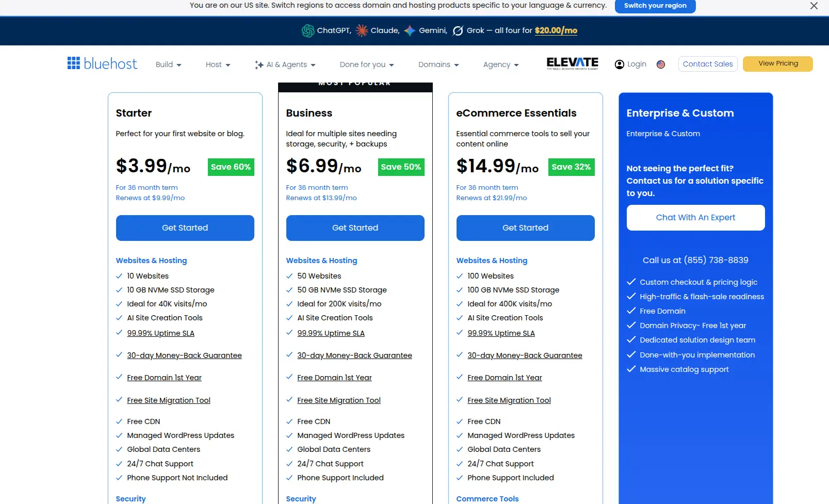Click the US flag region icon
The width and height of the screenshot is (829, 504).
tap(661, 64)
